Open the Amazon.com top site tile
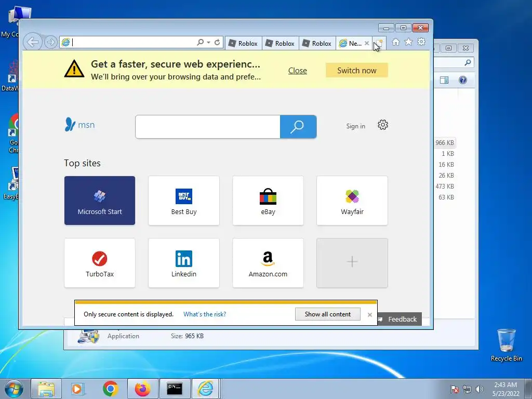The image size is (532, 399). (268, 263)
